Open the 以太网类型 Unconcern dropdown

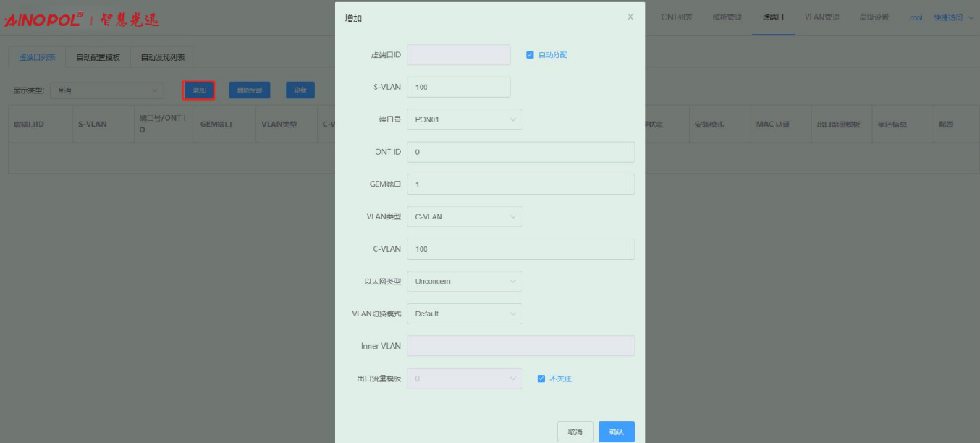tap(464, 282)
